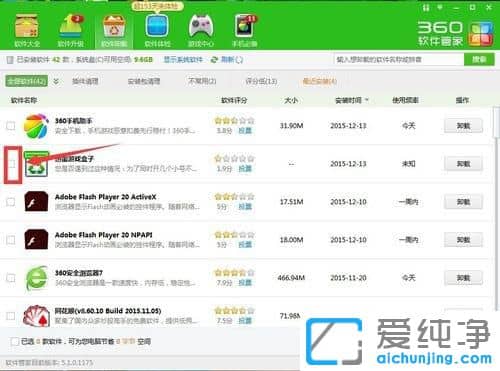Switch to the tab right of 全部软件(42)
Image resolution: width=500 pixels, height=371 pixels.
coord(85,81)
